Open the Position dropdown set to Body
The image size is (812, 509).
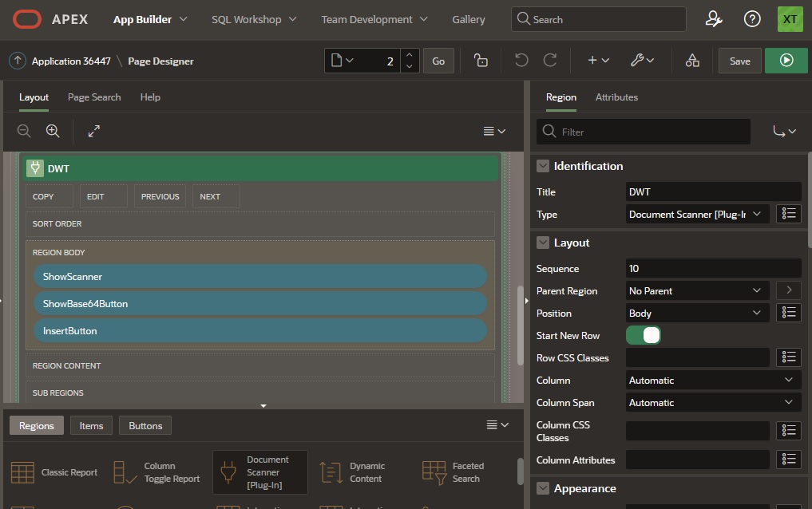[697, 314]
